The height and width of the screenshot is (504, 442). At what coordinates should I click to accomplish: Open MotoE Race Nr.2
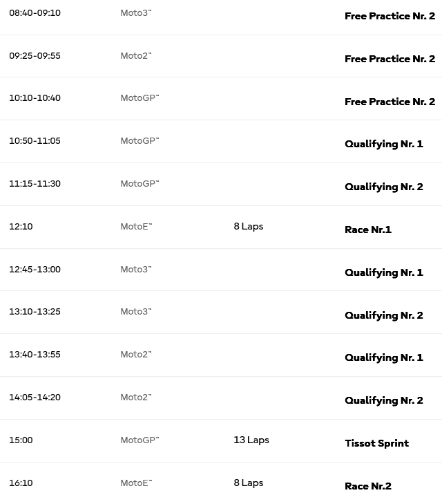tap(368, 486)
